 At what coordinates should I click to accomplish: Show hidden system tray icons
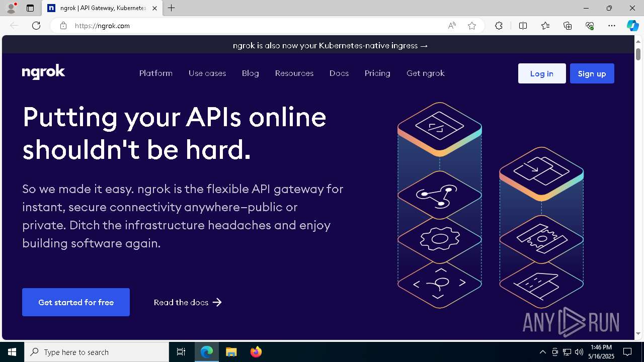(x=542, y=352)
